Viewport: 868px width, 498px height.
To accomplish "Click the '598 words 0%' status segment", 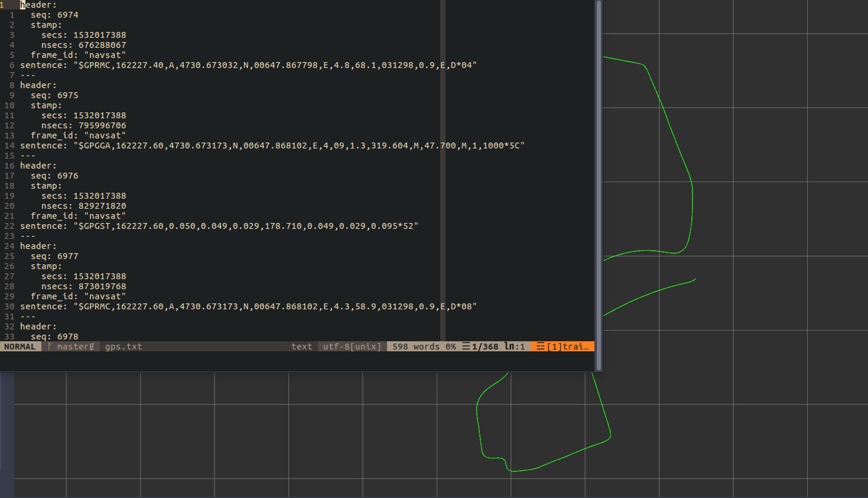I will pos(423,347).
